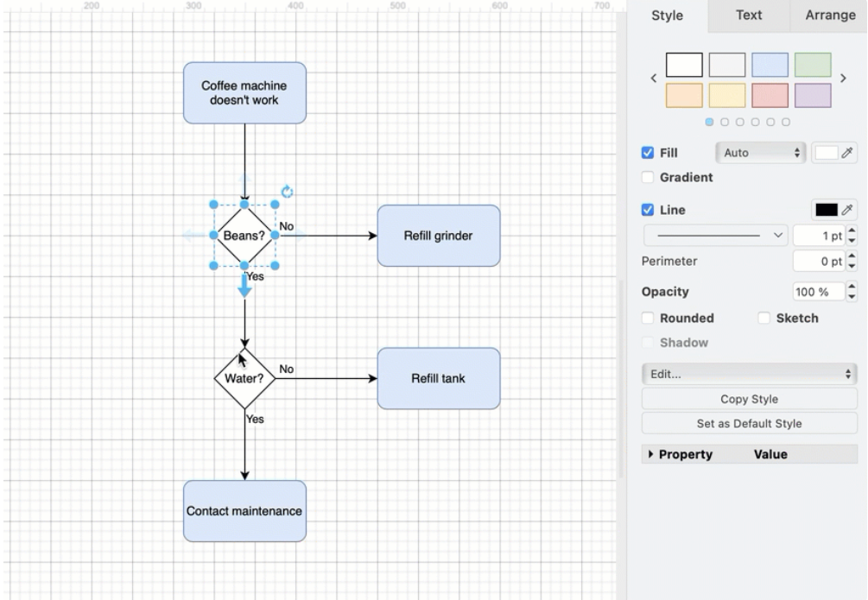The height and width of the screenshot is (600, 868).
Task: Show previous style palette with left chevron
Action: coord(654,78)
